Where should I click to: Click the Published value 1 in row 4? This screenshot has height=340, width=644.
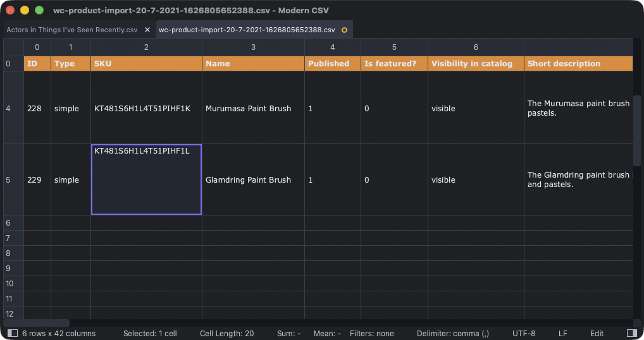333,108
